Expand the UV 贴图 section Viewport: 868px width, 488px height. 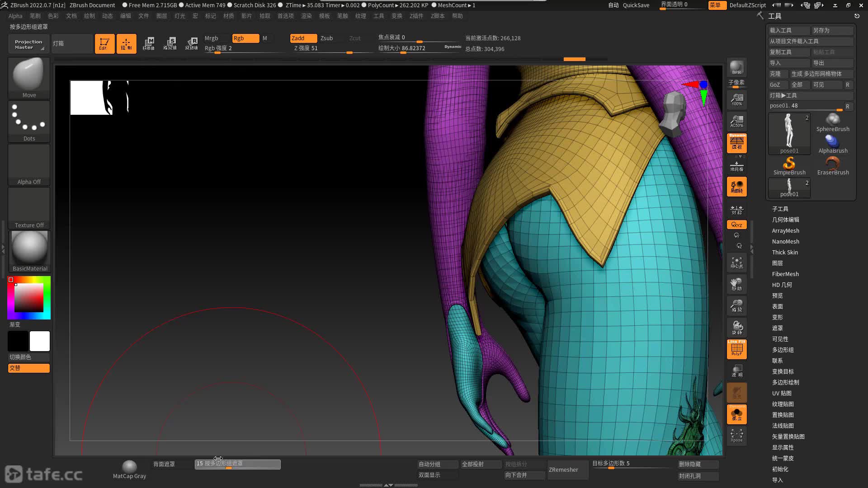(781, 393)
